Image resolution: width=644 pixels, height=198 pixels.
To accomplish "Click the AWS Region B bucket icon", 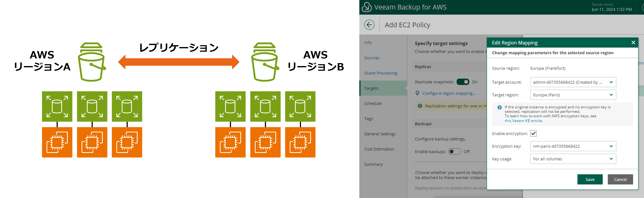I will (265, 62).
